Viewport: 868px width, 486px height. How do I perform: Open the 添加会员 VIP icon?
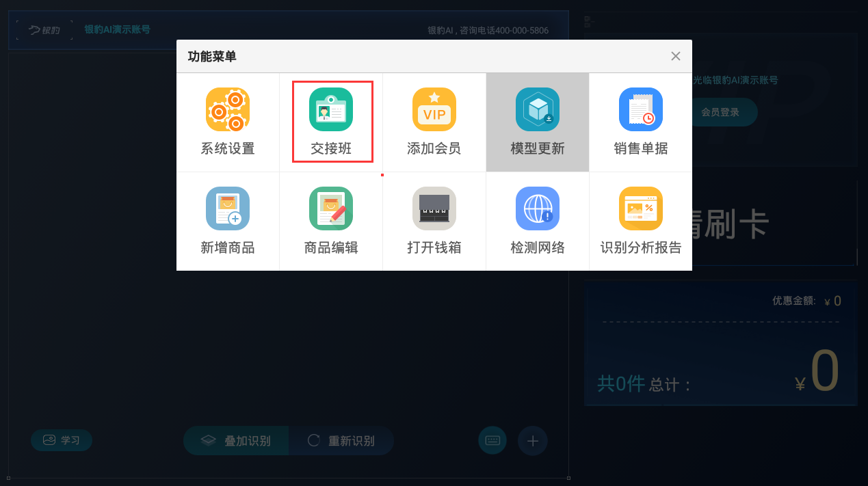pos(434,109)
